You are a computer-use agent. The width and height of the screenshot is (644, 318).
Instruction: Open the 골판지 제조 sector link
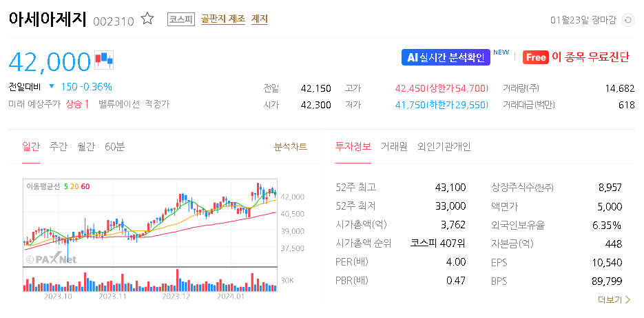coord(223,19)
